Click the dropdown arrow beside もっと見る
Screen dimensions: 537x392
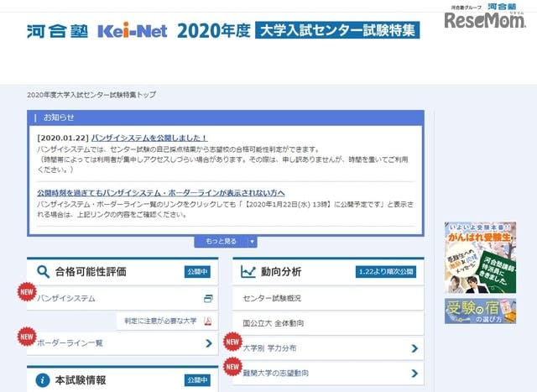[253, 242]
